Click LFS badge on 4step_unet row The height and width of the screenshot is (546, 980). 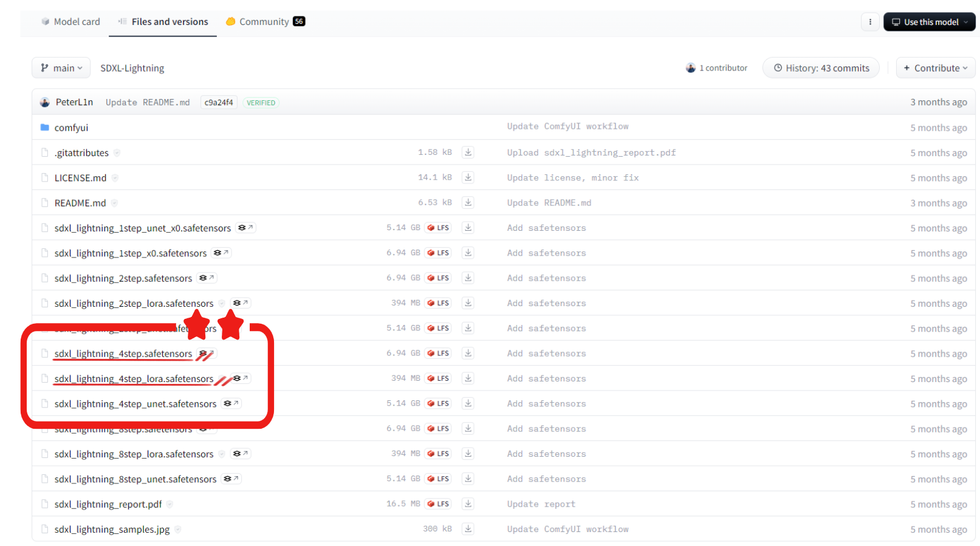pos(438,403)
